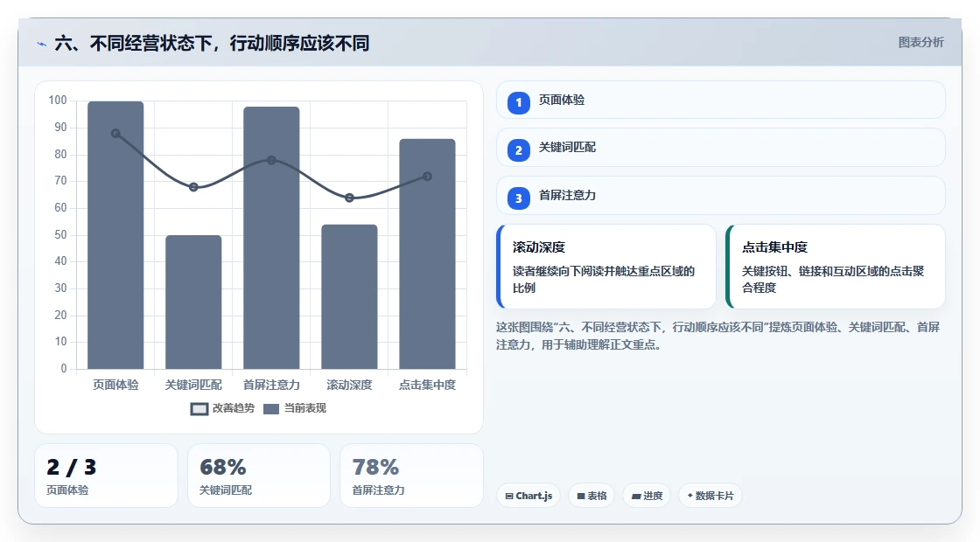
Task: Select the 首屏注意力 list item
Action: point(721,196)
